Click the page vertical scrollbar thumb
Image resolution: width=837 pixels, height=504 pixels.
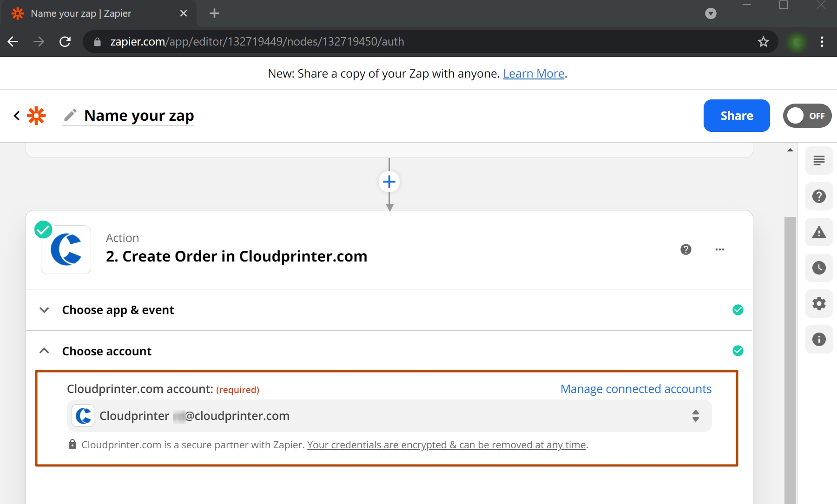pos(790,360)
